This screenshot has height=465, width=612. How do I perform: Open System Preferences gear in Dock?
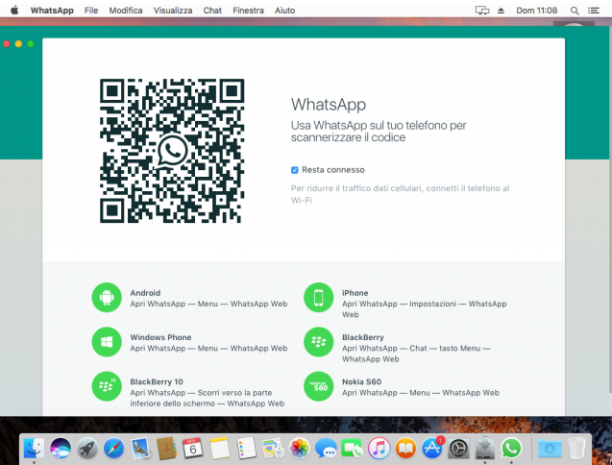pyautogui.click(x=458, y=447)
